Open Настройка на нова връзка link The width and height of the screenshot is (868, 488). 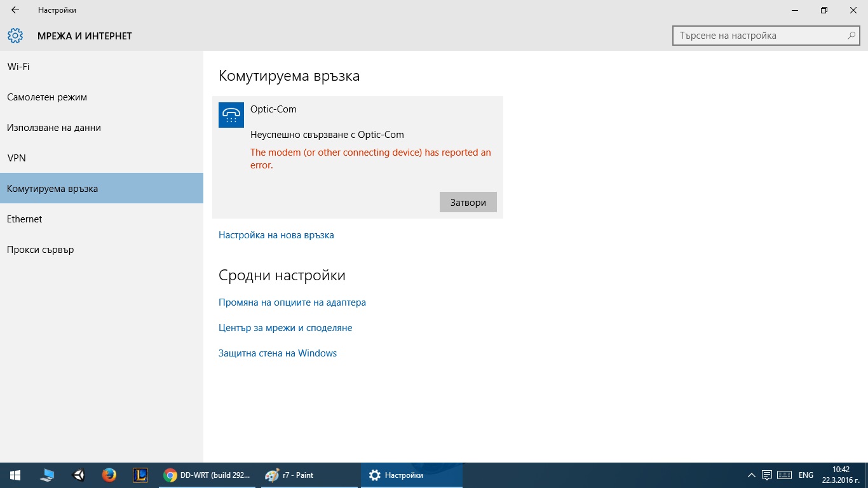(276, 235)
